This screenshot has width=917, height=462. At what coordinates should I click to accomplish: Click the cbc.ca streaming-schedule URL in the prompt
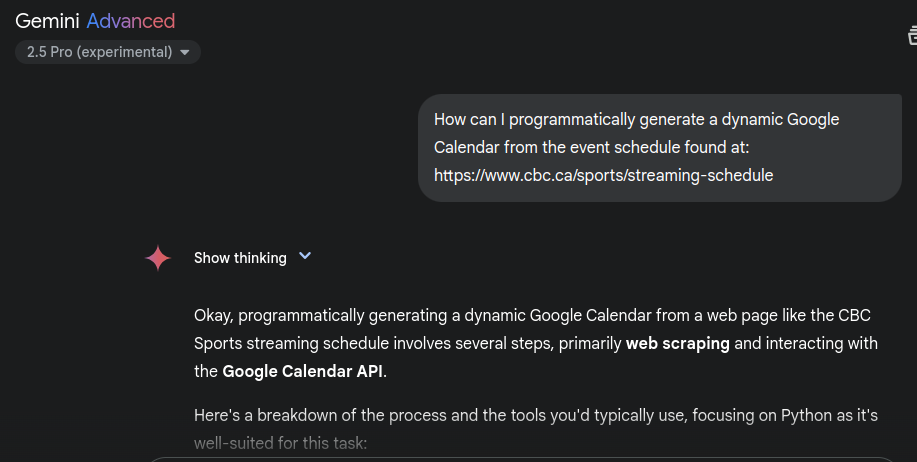604,175
